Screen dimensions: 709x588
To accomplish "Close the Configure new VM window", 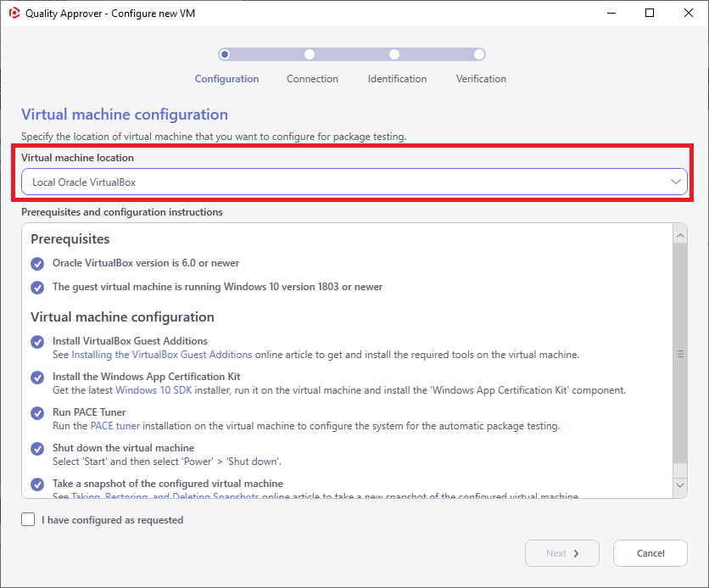I will coord(688,13).
